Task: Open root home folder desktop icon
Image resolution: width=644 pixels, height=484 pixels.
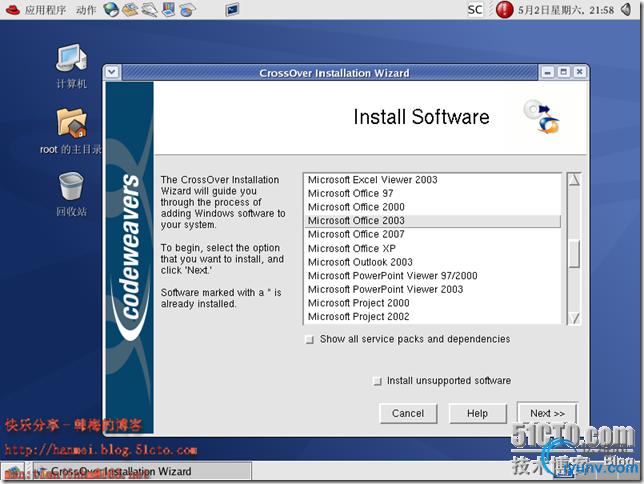Action: click(71, 131)
